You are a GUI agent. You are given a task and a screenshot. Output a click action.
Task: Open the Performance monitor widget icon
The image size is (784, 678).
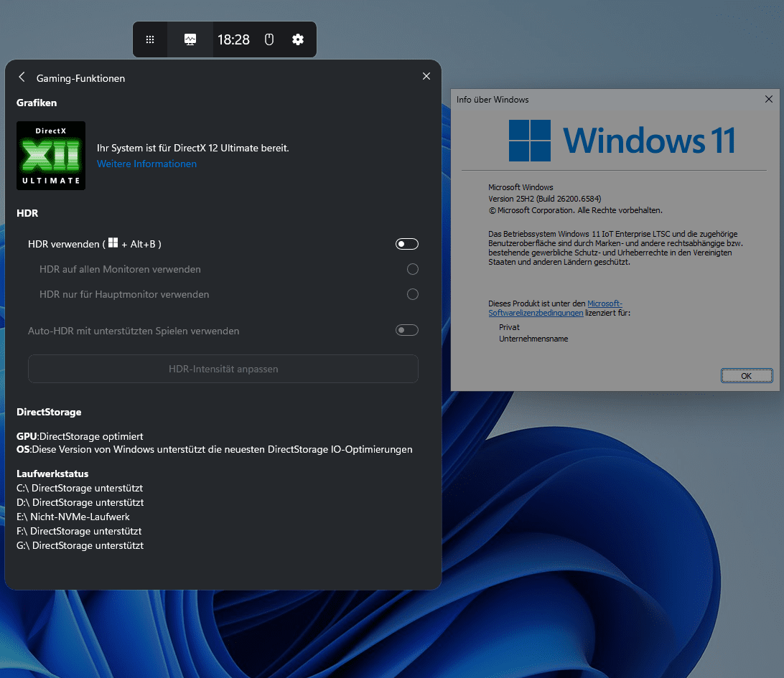(190, 39)
